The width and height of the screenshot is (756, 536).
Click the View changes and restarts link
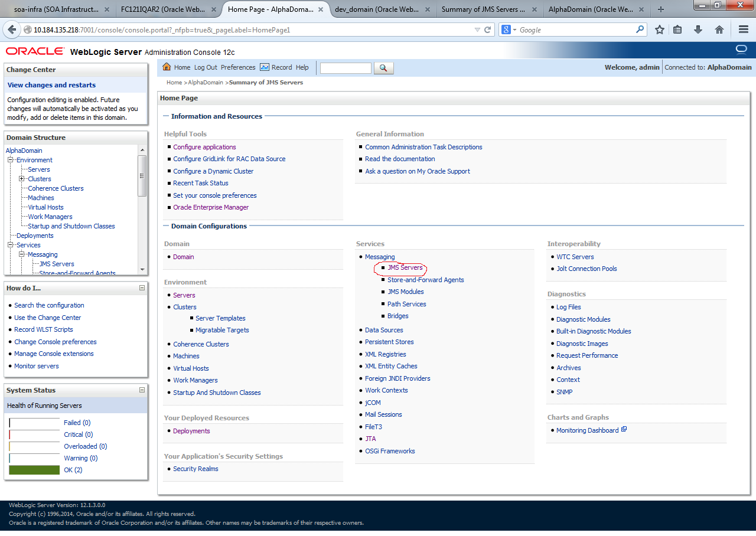[x=51, y=85]
